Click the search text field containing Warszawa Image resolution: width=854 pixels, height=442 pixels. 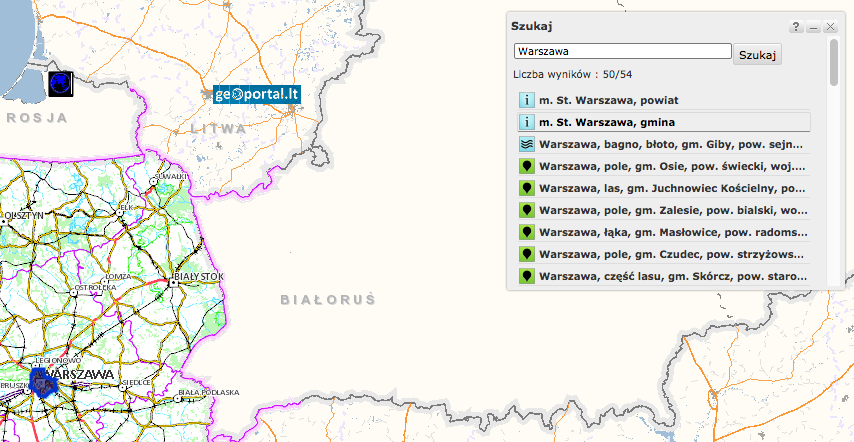tap(622, 51)
